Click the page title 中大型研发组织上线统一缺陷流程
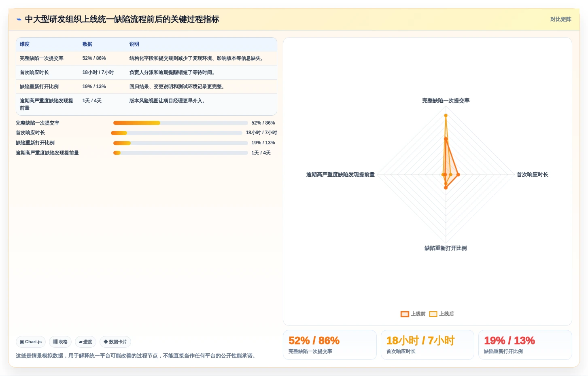Image resolution: width=588 pixels, height=376 pixels. pos(122,19)
